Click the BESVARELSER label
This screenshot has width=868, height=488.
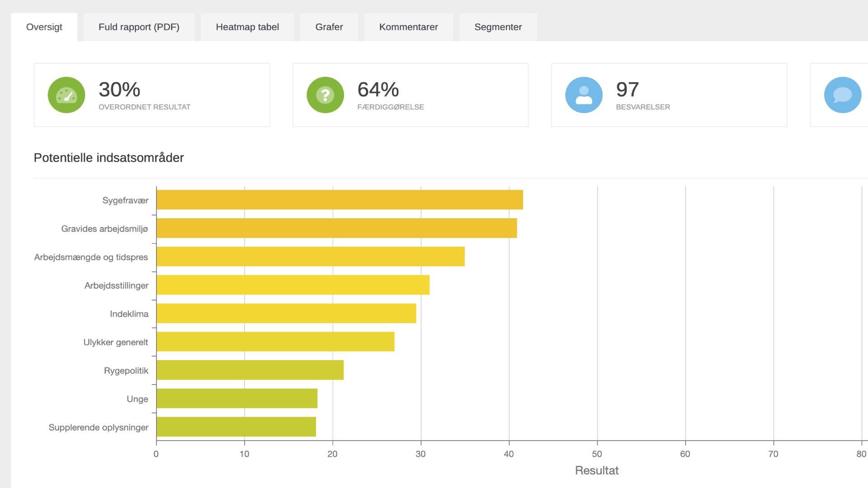[x=643, y=107]
